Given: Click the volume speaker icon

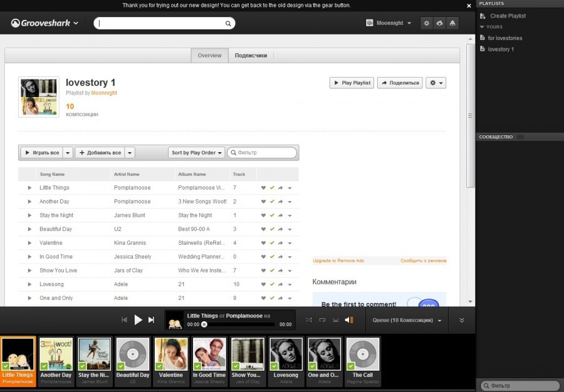Looking at the screenshot, I should point(349,320).
